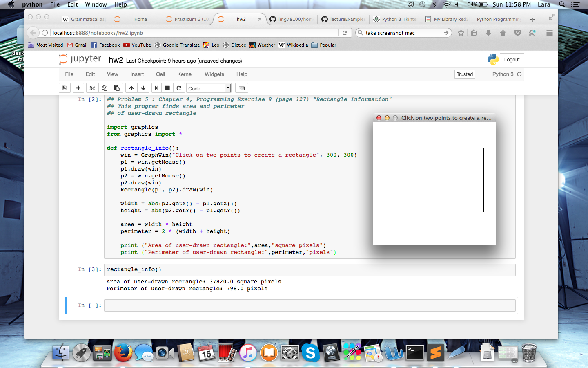Viewport: 588px width, 368px height.
Task: Interrupt kernel with the stop square icon
Action: tap(167, 88)
